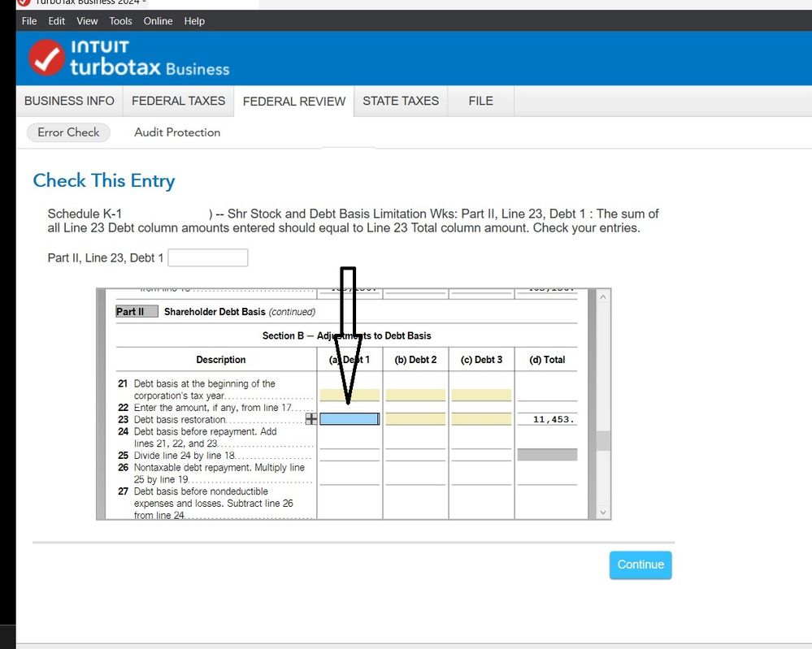The image size is (812, 649).
Task: Click 'Divide line 24 by line 18' text
Action: click(185, 456)
